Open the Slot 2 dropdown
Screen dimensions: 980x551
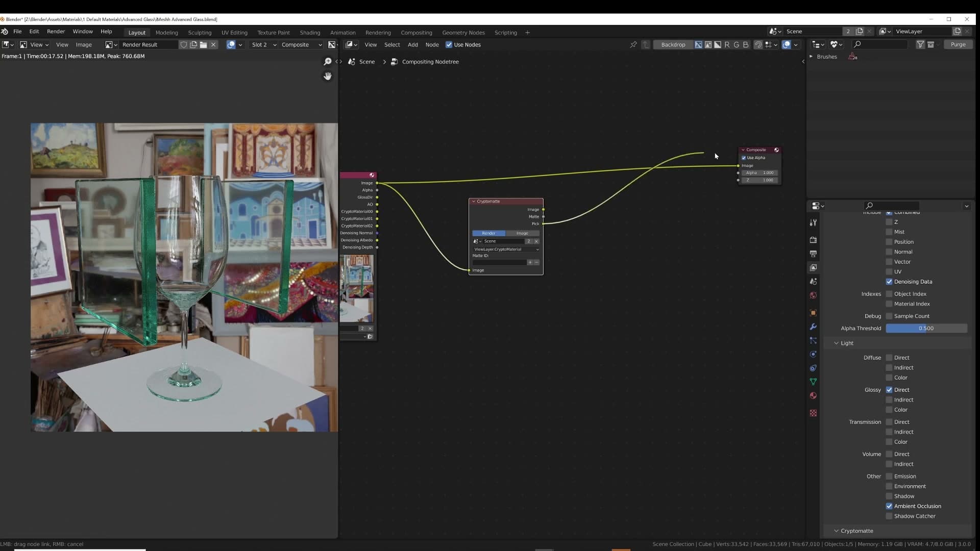(264, 45)
